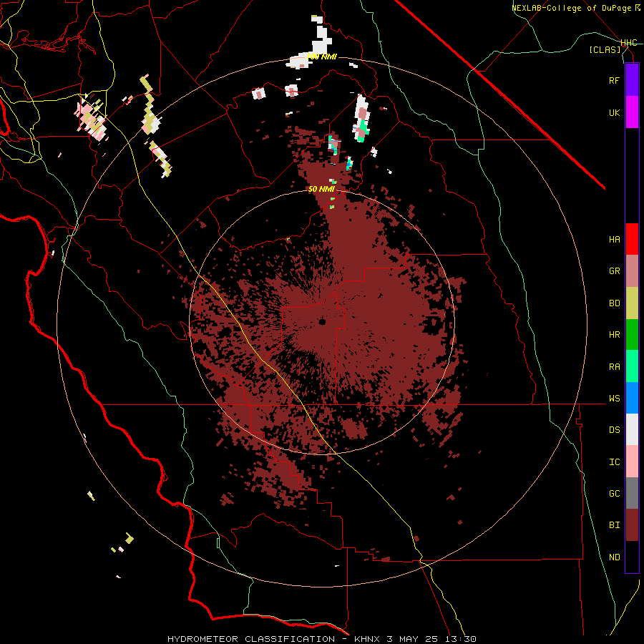This screenshot has height=644, width=644.
Task: Click the IC pink legend swatch
Action: coord(632,462)
